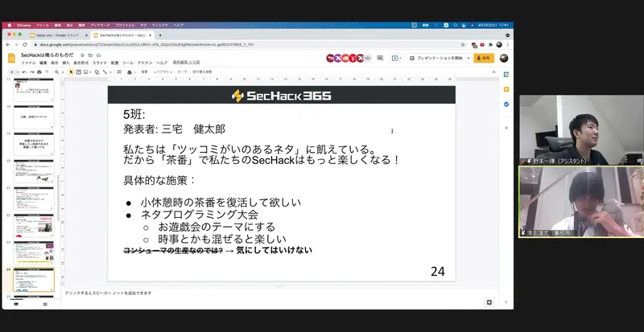Image resolution: width=644 pixels, height=332 pixels.
Task: Select the line tool icon
Action: coord(105,72)
